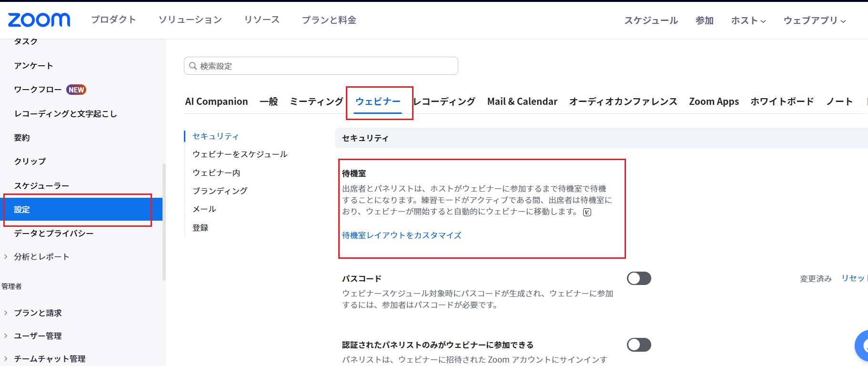Switch to the ミーティング tab
Viewport: 868px width, 366px height.
[x=316, y=102]
